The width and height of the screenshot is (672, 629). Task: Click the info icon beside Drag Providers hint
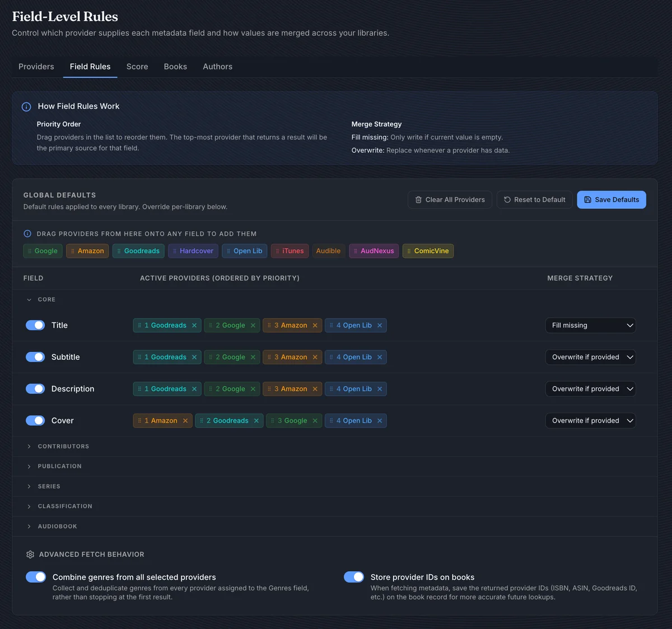(27, 234)
